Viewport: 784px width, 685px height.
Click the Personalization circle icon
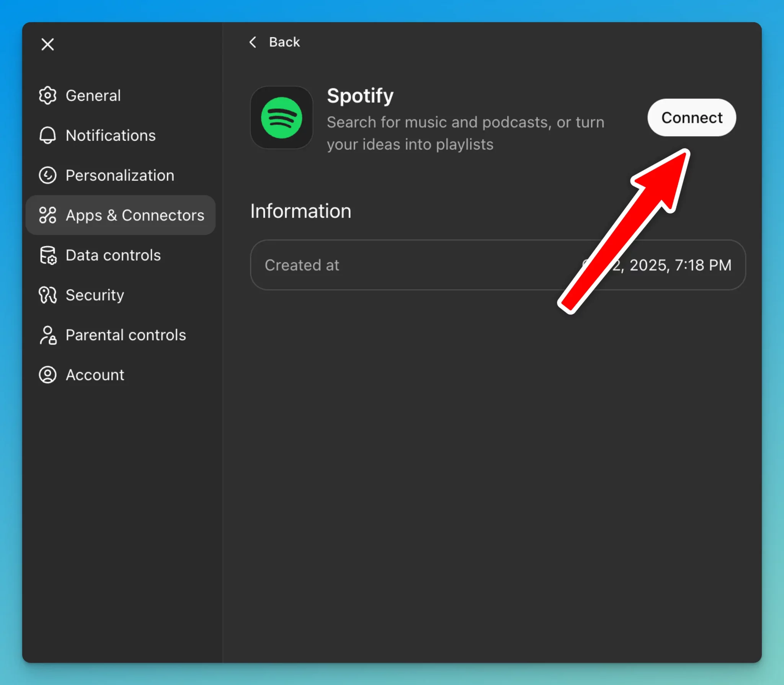(x=47, y=175)
